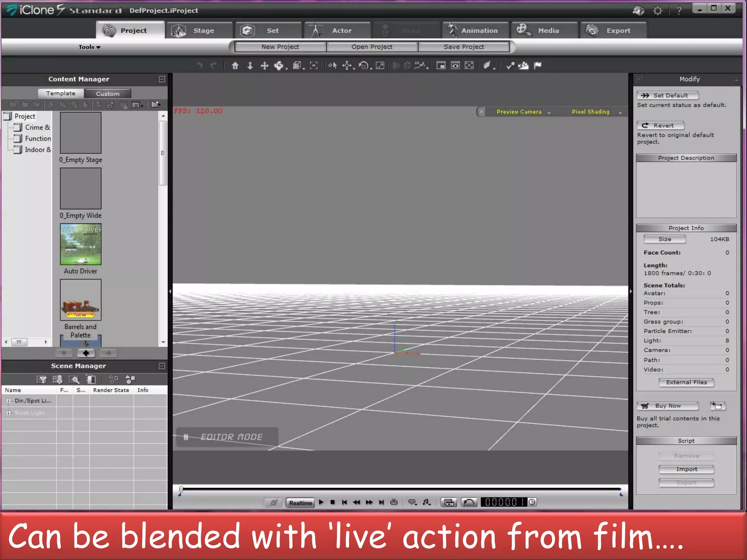Open the Help question mark icon
The image size is (747, 560).
coord(679,11)
